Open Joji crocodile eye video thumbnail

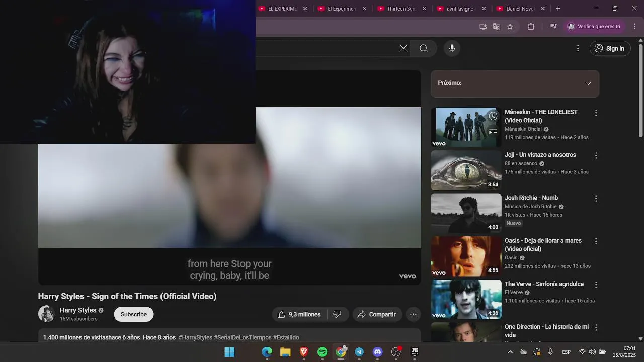pos(466,170)
